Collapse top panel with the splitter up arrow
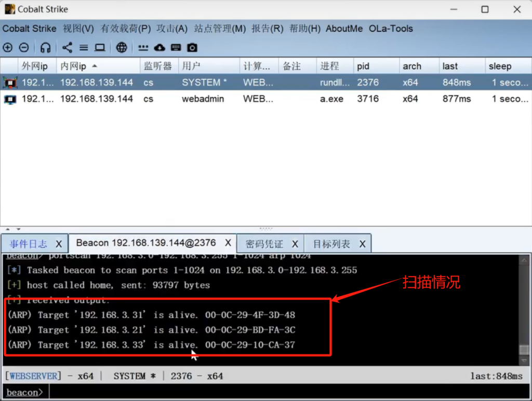The image size is (532, 401). tap(7, 229)
